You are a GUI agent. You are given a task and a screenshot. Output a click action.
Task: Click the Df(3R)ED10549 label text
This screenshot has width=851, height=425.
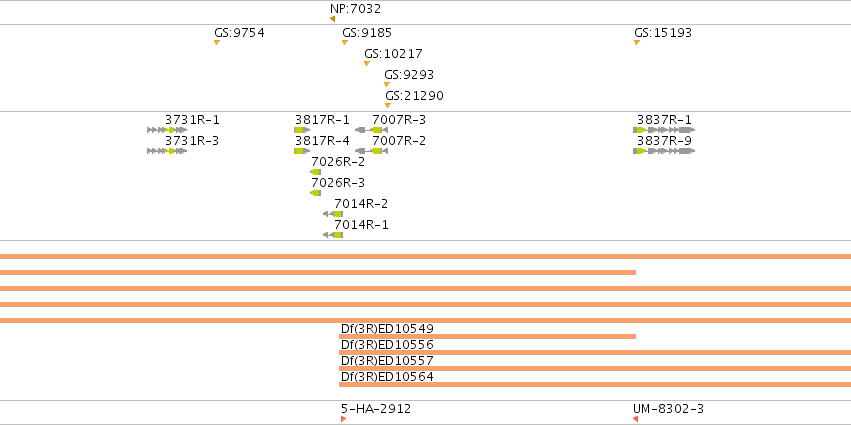click(x=388, y=328)
